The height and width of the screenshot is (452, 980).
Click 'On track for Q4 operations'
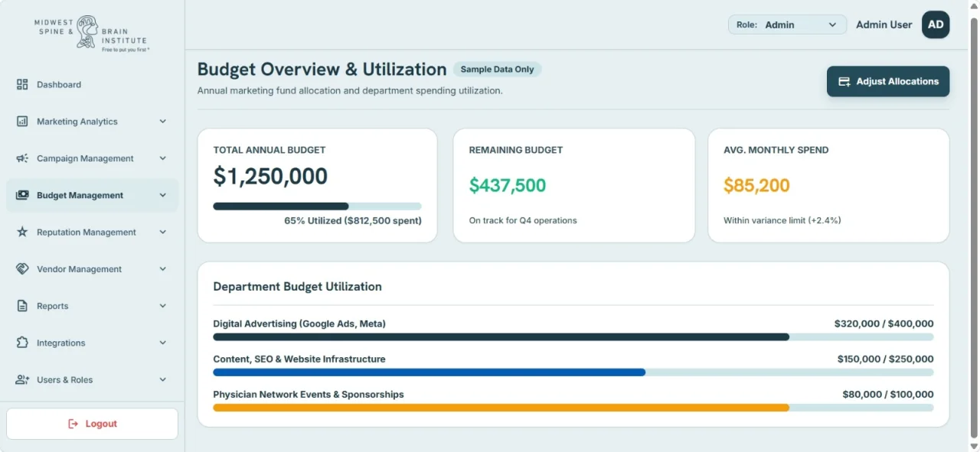tap(523, 220)
